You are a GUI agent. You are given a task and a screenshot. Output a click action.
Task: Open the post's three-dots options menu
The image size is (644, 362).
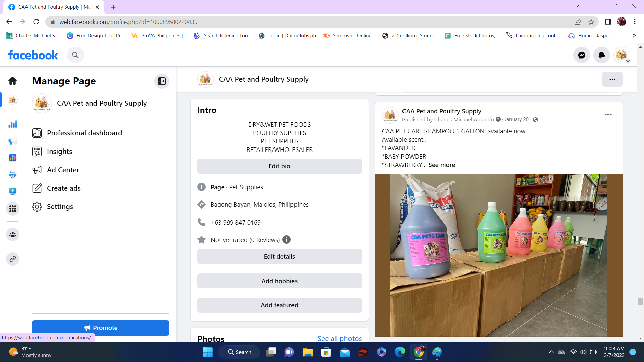[x=608, y=115]
